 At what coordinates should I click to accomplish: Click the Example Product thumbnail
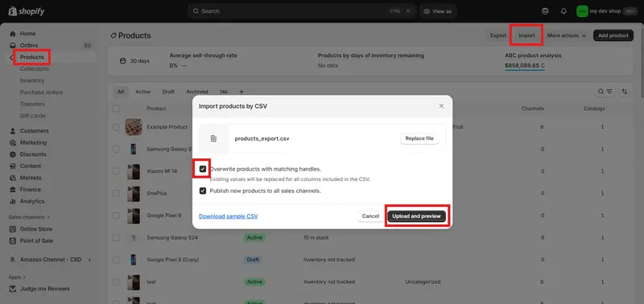pos(134,127)
